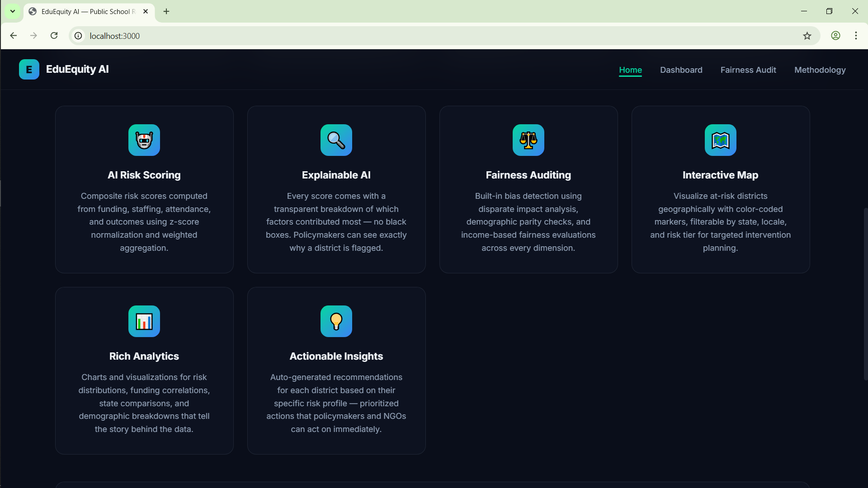
Task: Click the light bulb Actionable Insights icon
Action: [x=336, y=321]
